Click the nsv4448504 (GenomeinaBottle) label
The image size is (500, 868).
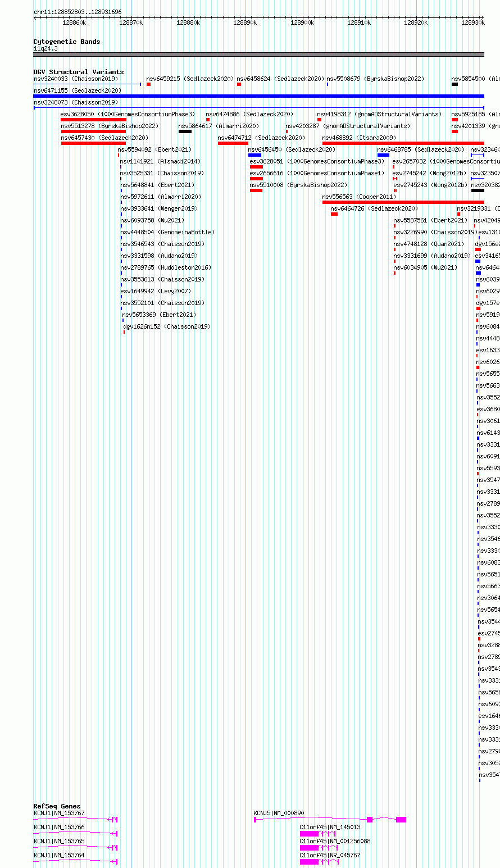tap(167, 232)
